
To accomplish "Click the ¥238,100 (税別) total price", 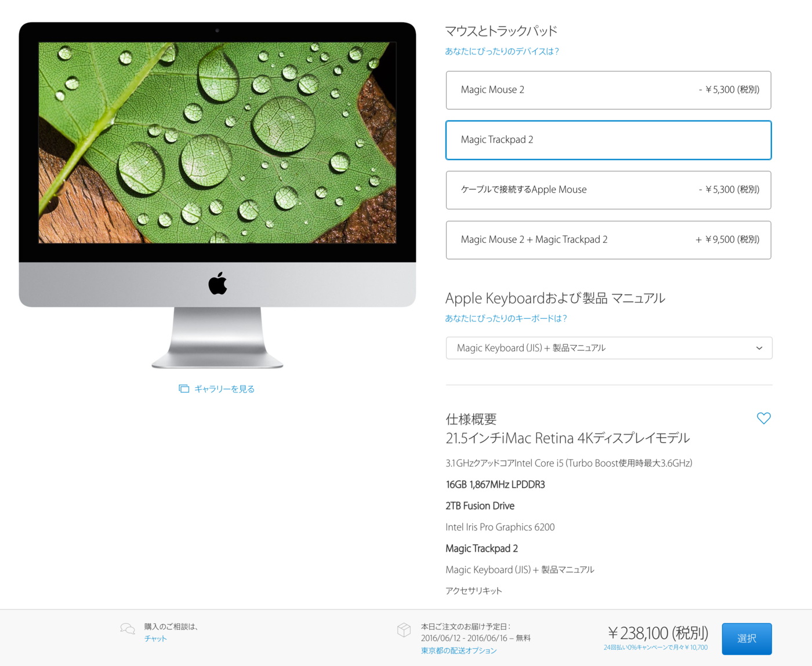I will 658,633.
